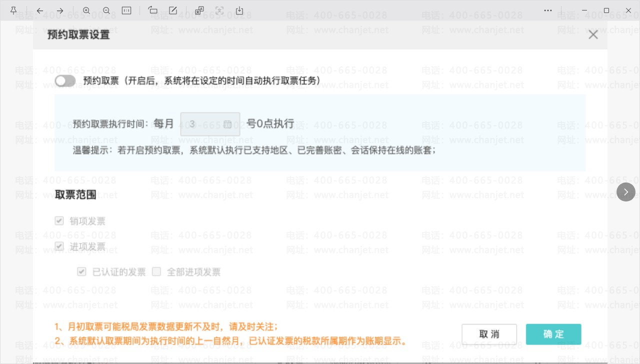This screenshot has width=640, height=364.
Task: Save the image using the download icon
Action: click(239, 10)
